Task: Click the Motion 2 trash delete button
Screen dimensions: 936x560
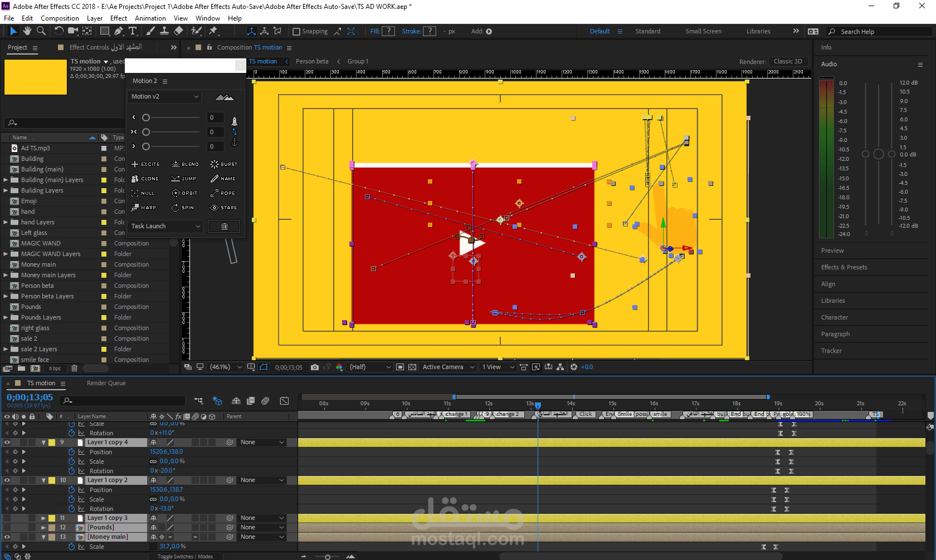Action: pyautogui.click(x=224, y=227)
